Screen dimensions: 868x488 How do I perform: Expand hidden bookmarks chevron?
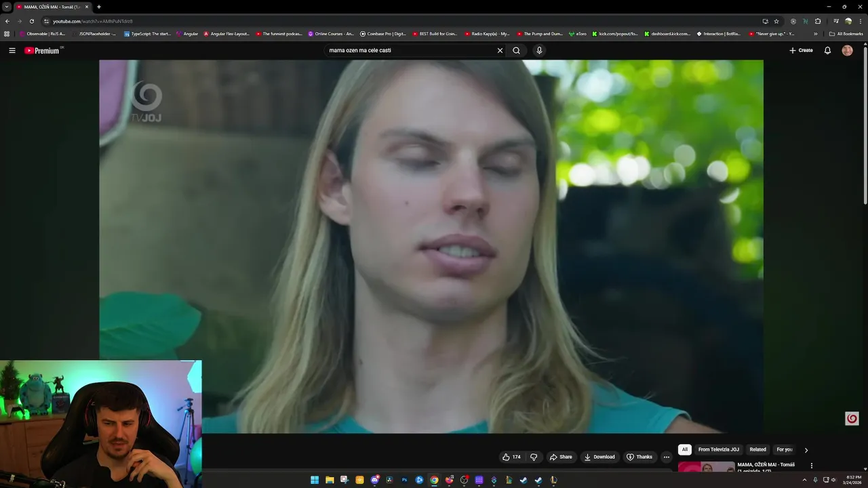click(815, 33)
